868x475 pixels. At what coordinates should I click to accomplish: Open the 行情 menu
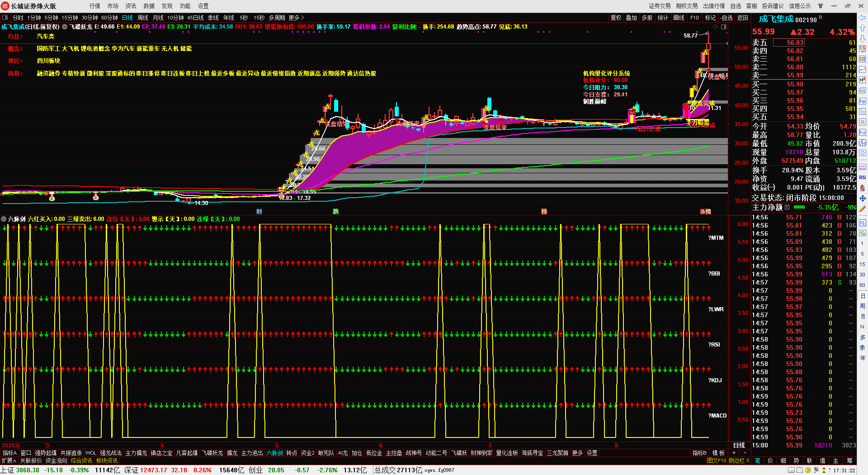pos(95,6)
